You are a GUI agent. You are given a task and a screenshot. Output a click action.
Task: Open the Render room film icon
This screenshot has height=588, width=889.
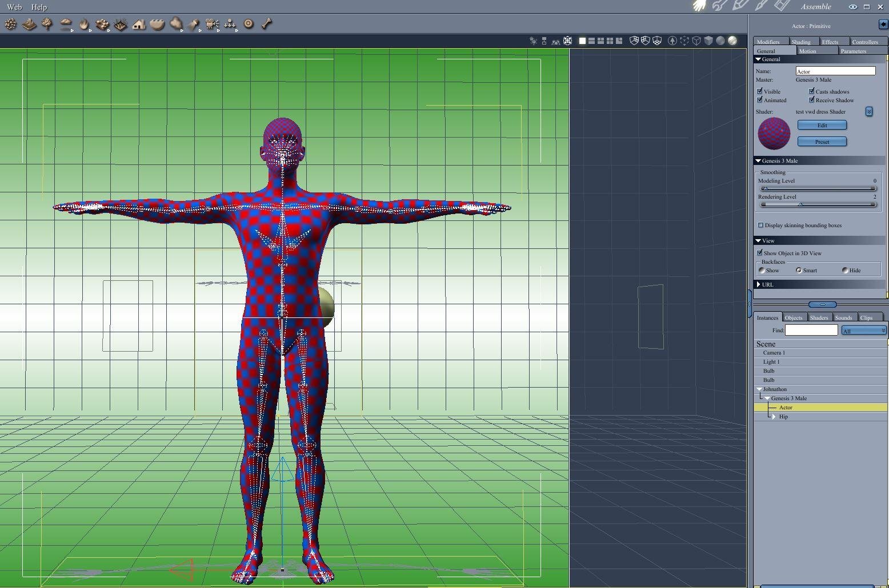782,6
